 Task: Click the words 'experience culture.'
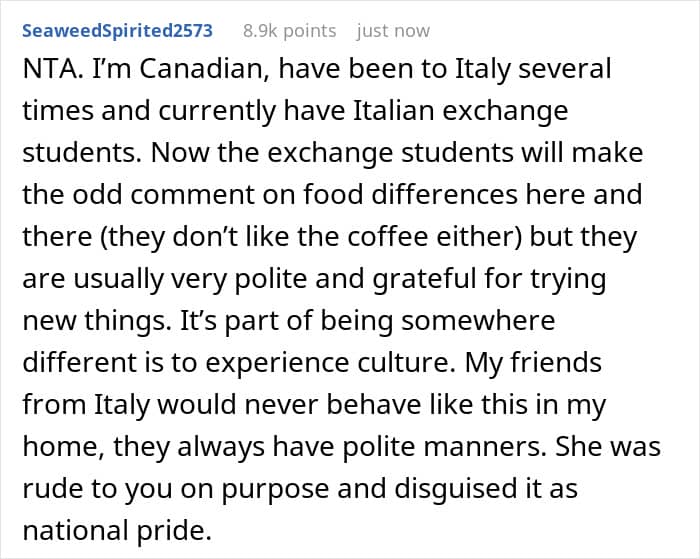(x=329, y=363)
